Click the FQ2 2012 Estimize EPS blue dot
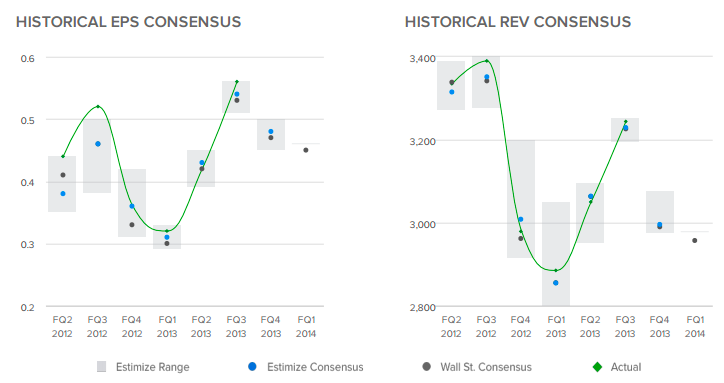This screenshot has width=724, height=383. click(x=63, y=194)
